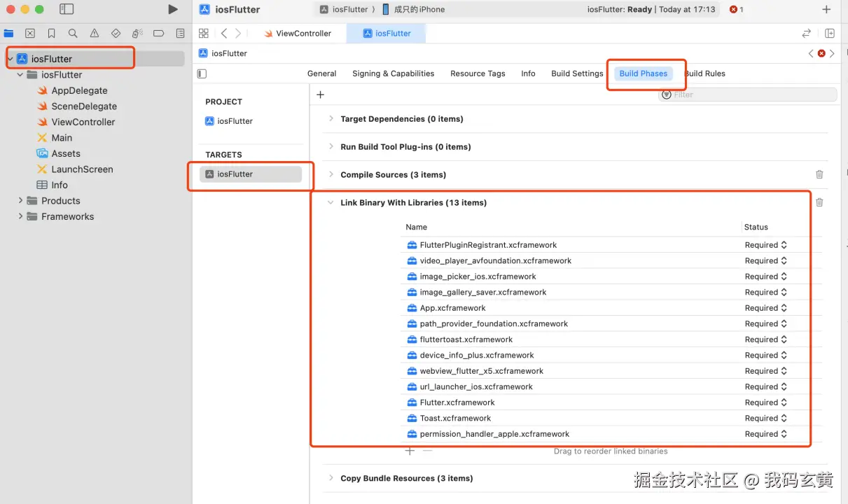This screenshot has height=504, width=848.
Task: Switch to ViewController editor tab
Action: 297,33
